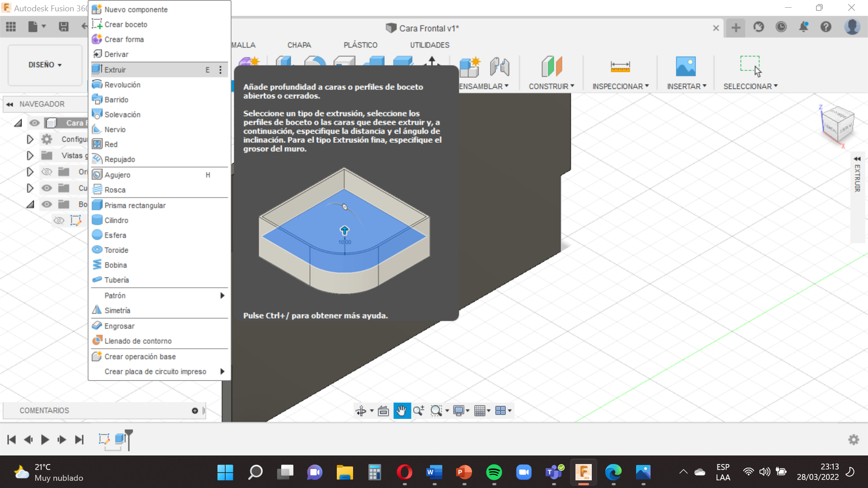
Task: Open the DISEÑO workspace dropdown
Action: pos(45,65)
